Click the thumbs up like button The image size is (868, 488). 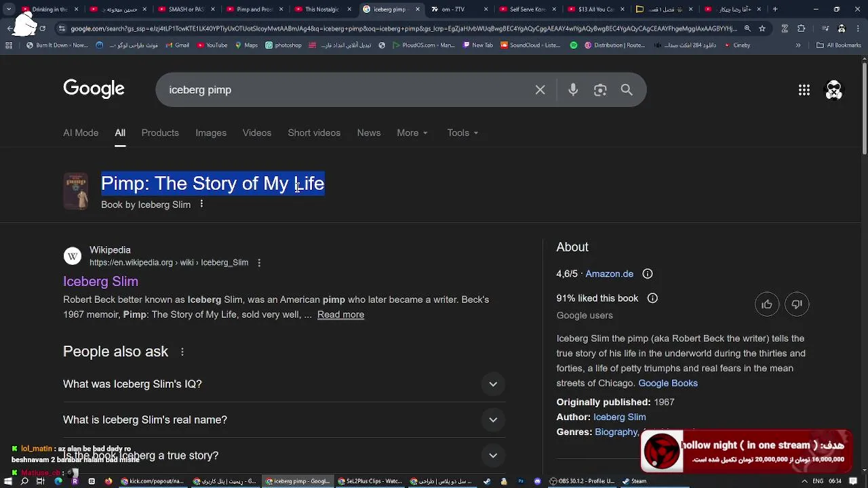click(x=767, y=304)
